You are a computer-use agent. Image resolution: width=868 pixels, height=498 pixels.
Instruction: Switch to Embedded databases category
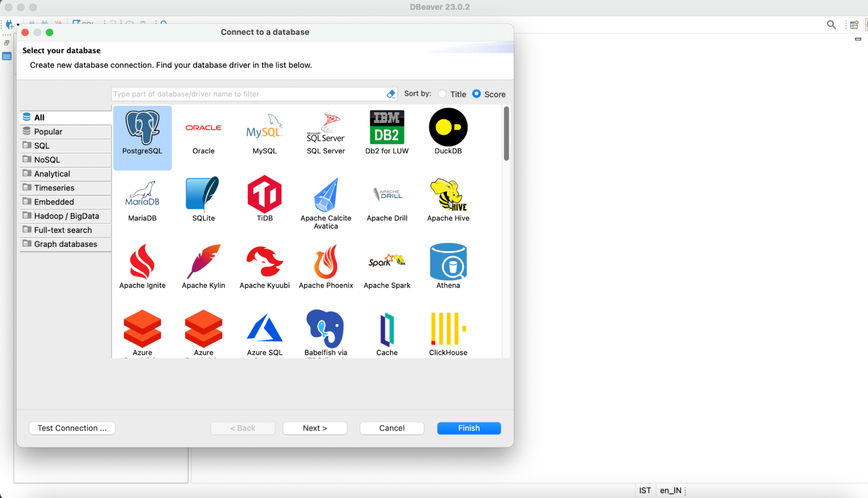coord(66,202)
